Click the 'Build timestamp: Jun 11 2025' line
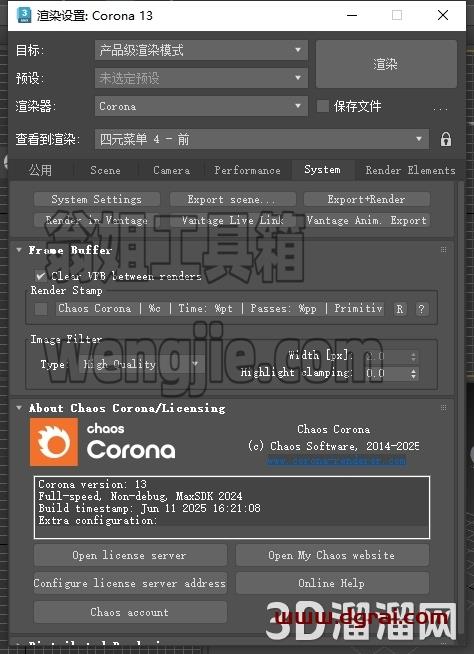 click(x=149, y=508)
